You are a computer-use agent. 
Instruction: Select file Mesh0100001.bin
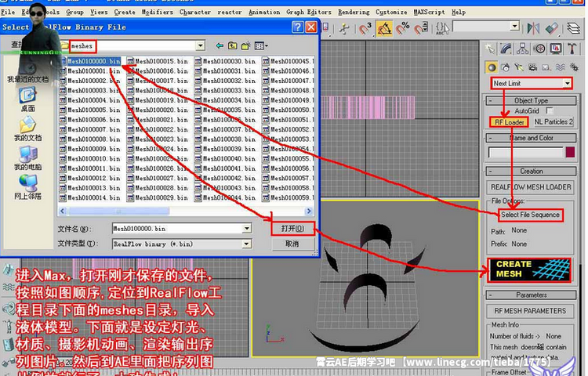(89, 70)
